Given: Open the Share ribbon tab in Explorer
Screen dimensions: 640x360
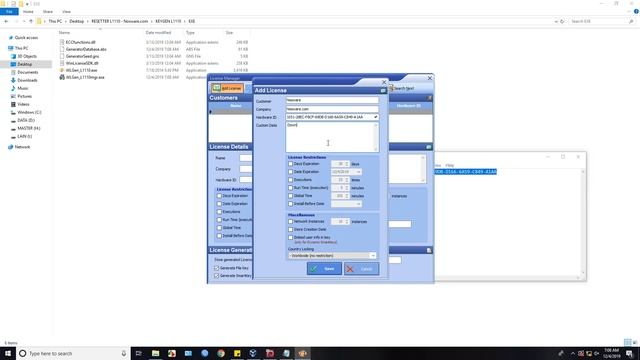Looking at the screenshot, I should pos(48,11).
